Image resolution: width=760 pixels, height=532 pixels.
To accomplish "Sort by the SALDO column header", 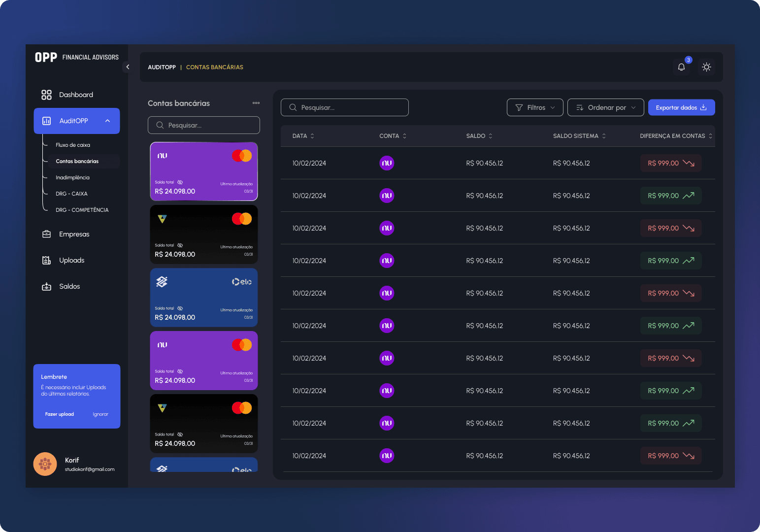I will [479, 136].
